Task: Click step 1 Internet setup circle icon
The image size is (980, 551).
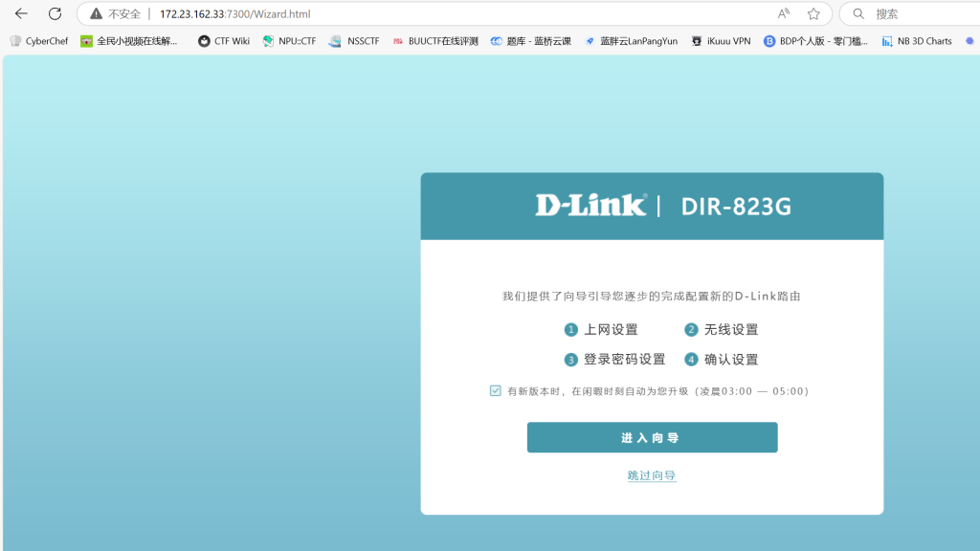Action: pos(571,330)
